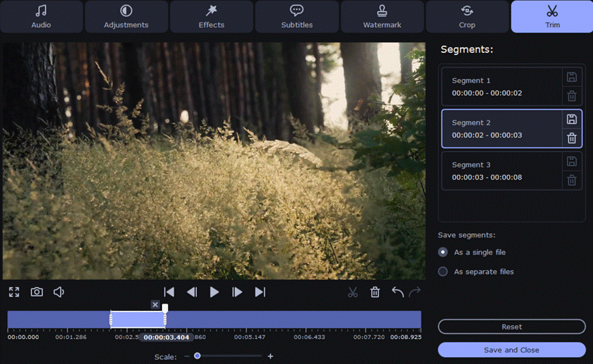Image resolution: width=593 pixels, height=364 pixels.
Task: Select 'As a single file' option
Action: (x=443, y=252)
